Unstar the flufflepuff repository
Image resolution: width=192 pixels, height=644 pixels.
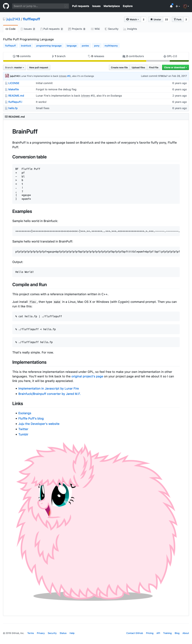pos(156,20)
